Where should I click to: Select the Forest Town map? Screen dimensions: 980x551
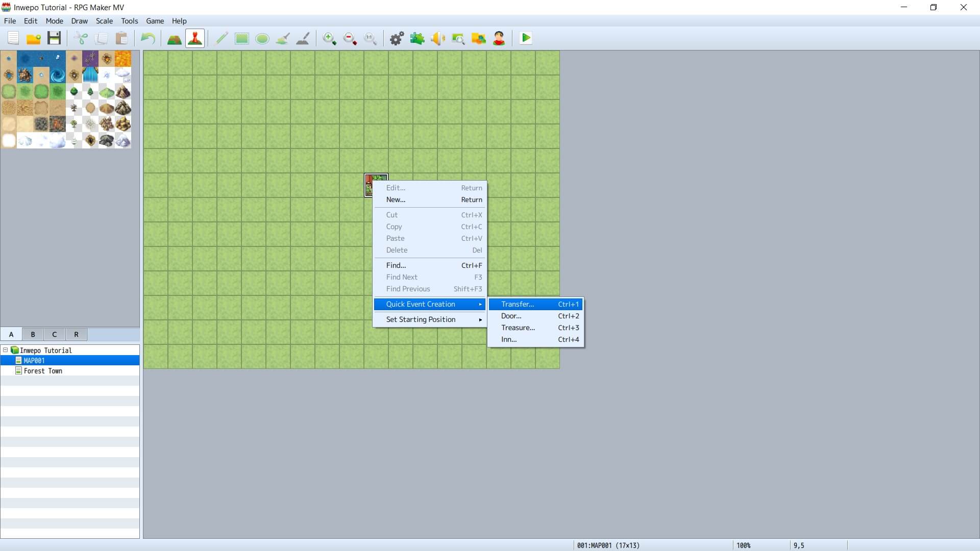(x=43, y=371)
